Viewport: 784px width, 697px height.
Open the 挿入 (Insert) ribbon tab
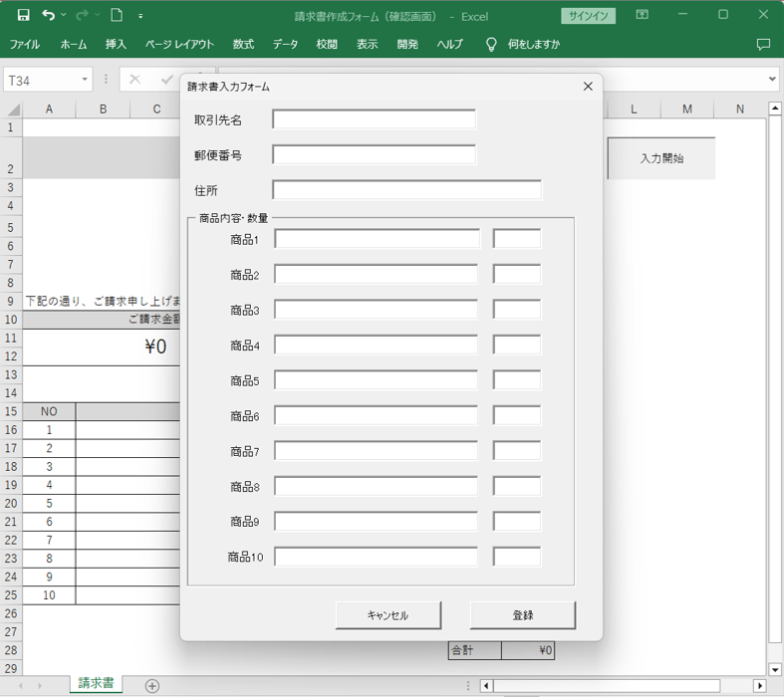117,45
